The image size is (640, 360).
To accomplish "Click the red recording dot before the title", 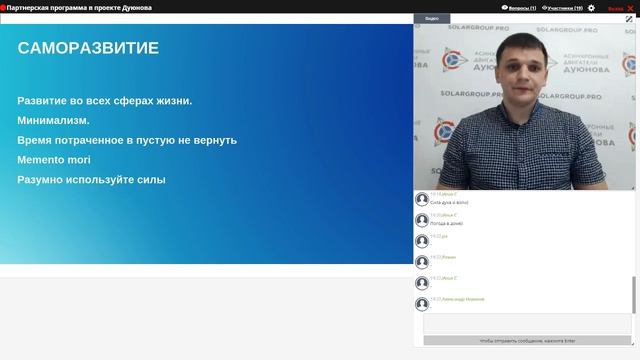I will tap(2, 8).
